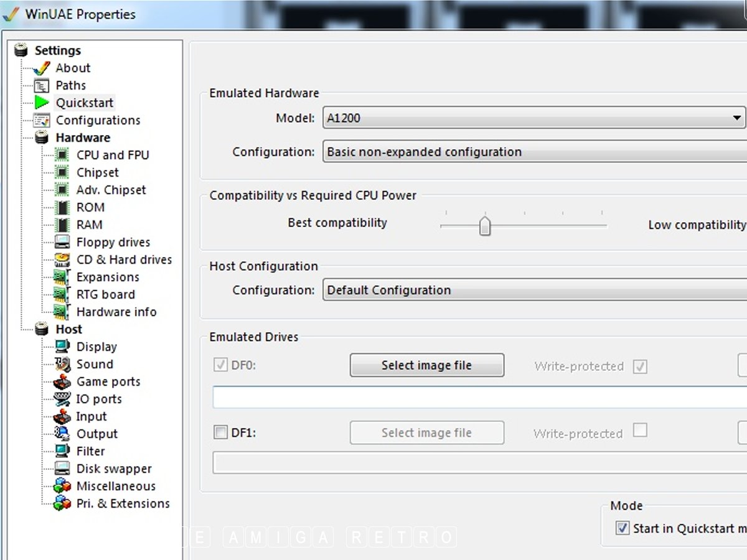Click the compatibility slider thumb
This screenshot has width=747, height=560.
pos(485,225)
